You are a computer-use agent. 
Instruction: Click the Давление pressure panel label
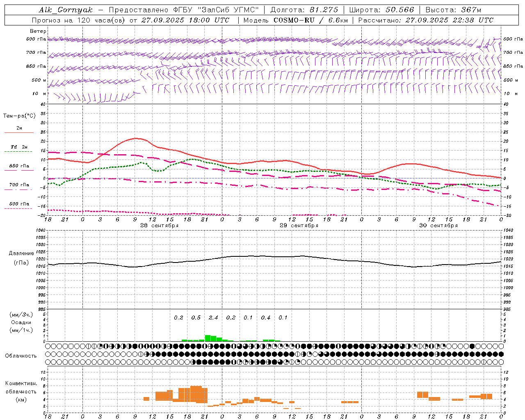pyautogui.click(x=21, y=253)
